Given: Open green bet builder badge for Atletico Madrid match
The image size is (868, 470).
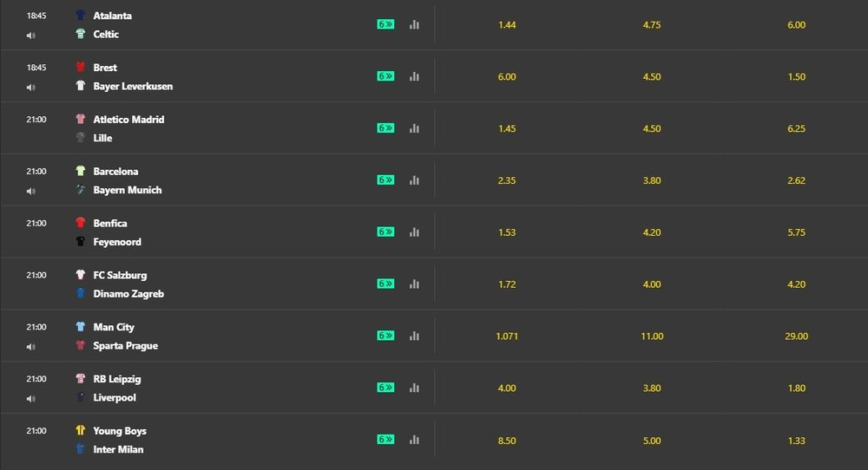Looking at the screenshot, I should click(x=386, y=127).
